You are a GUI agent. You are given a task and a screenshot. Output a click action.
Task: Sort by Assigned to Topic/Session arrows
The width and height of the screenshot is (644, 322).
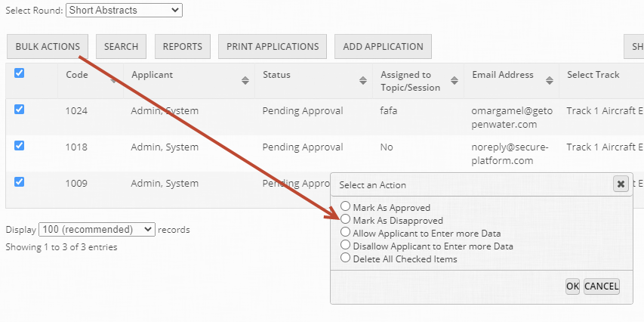point(454,81)
